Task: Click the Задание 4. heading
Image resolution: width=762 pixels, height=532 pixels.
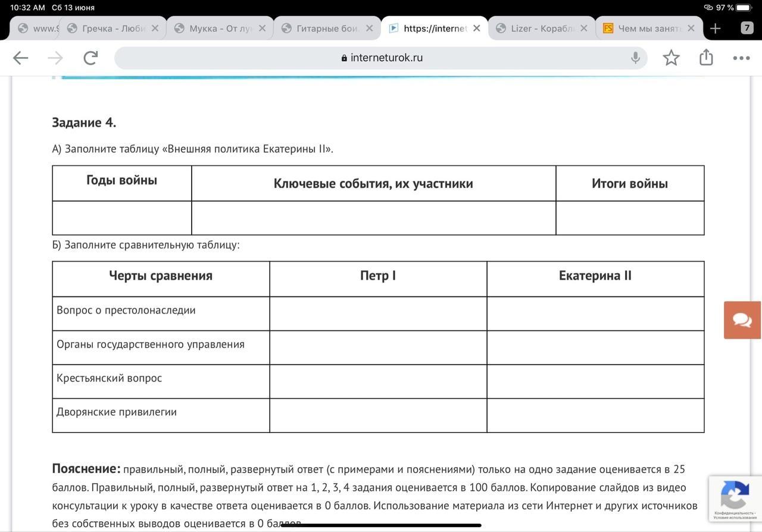Action: (x=84, y=123)
